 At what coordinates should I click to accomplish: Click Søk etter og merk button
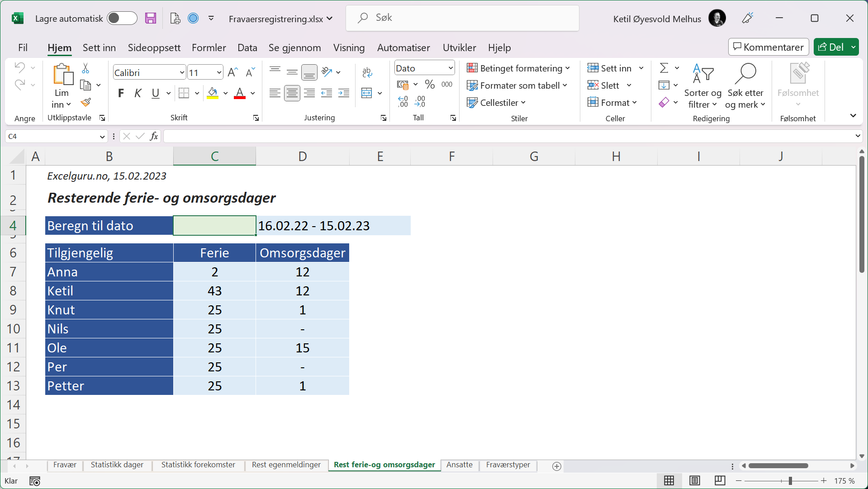click(745, 85)
